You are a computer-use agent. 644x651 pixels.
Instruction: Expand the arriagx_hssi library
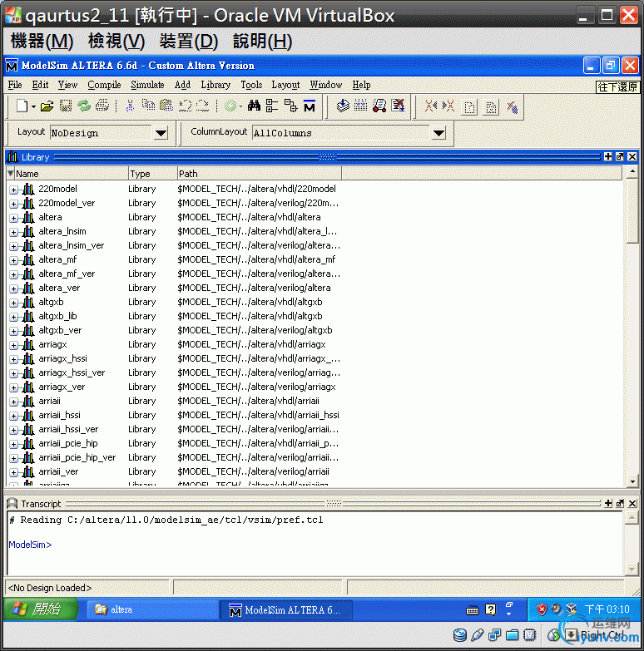tap(13, 359)
